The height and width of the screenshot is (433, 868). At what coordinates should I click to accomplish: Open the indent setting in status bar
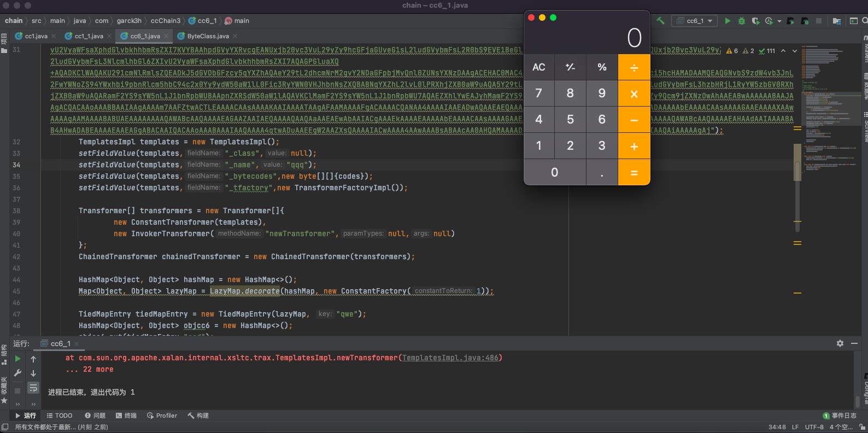[x=841, y=427]
